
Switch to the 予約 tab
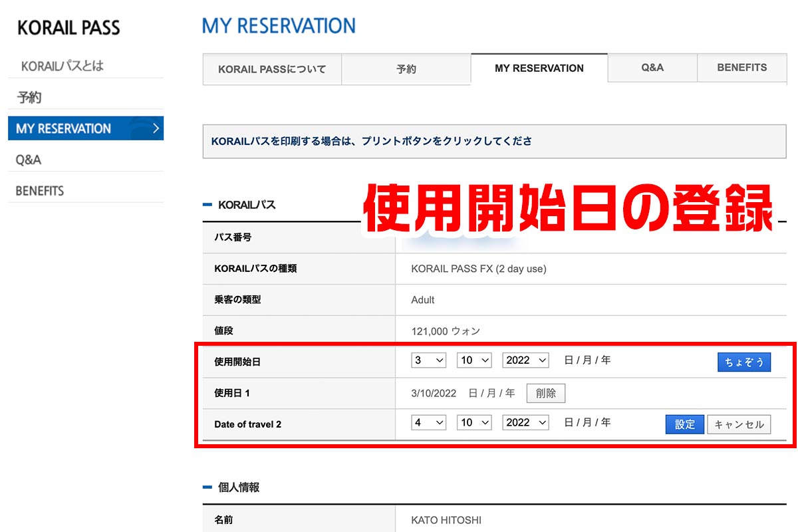[406, 69]
